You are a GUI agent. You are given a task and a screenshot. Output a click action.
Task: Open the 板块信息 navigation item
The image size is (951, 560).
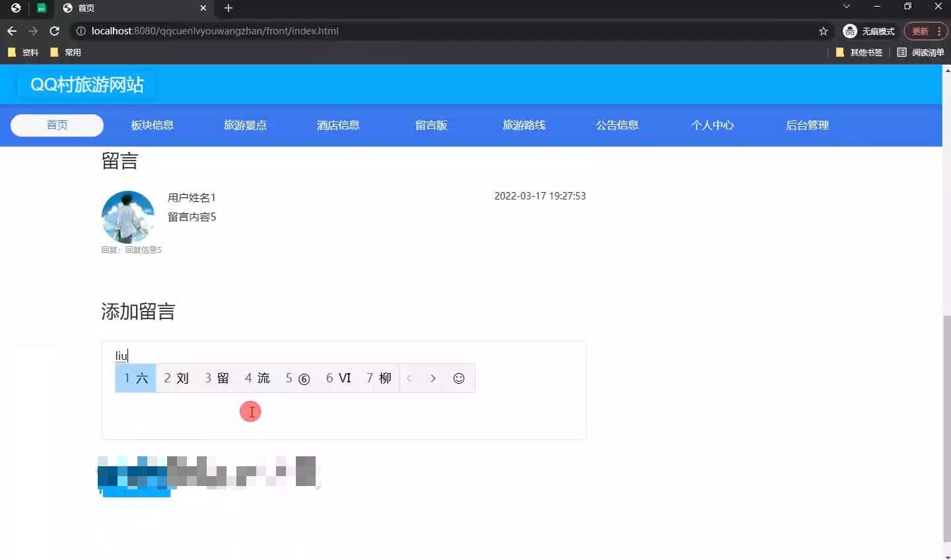pos(153,125)
